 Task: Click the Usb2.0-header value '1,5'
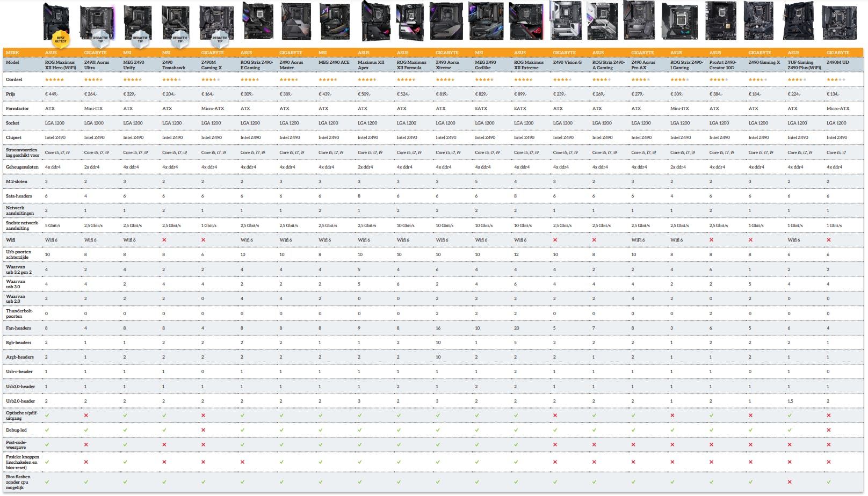791,401
